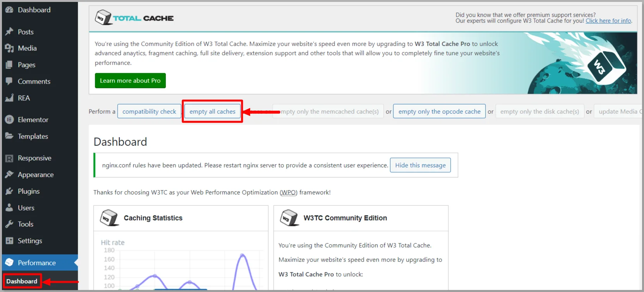This screenshot has height=292, width=644.
Task: Click the Pages icon in sidebar
Action: (x=9, y=65)
